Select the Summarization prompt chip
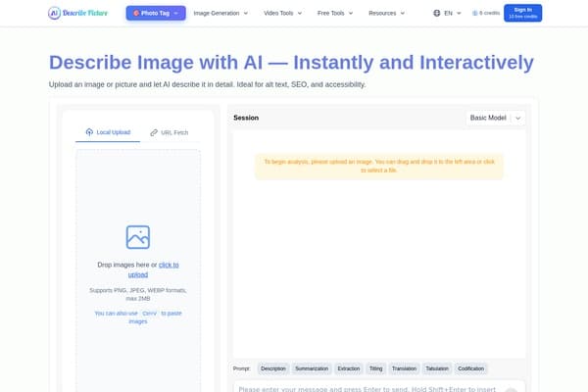This screenshot has height=392, width=588. [x=312, y=368]
